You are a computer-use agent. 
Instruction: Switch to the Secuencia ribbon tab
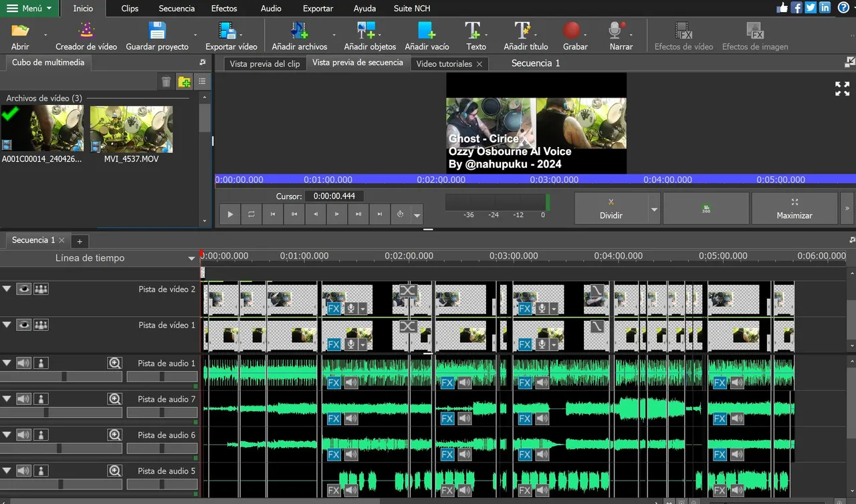(x=177, y=9)
